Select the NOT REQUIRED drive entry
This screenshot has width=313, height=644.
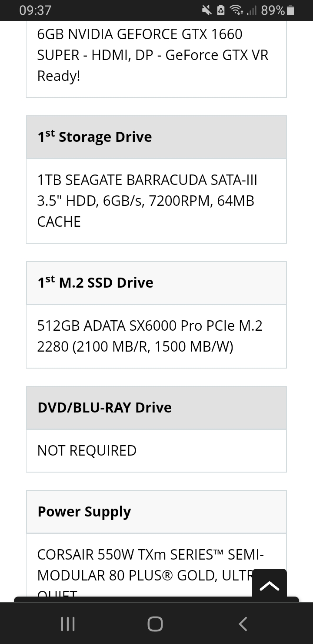coord(156,451)
